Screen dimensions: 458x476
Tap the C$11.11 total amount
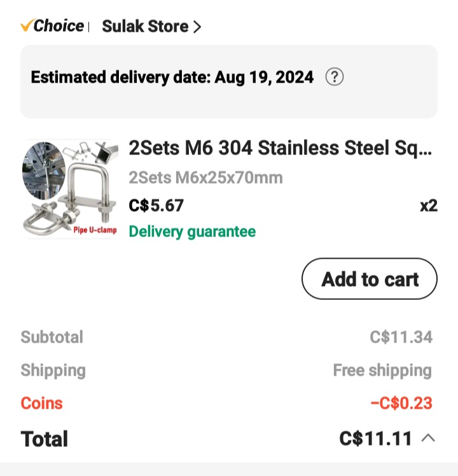[375, 439]
